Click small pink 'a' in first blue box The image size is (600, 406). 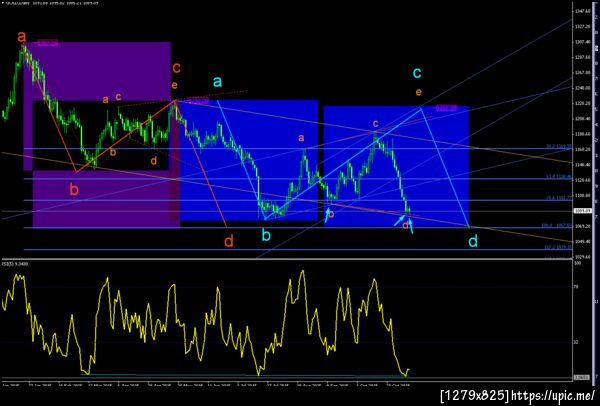(x=301, y=137)
